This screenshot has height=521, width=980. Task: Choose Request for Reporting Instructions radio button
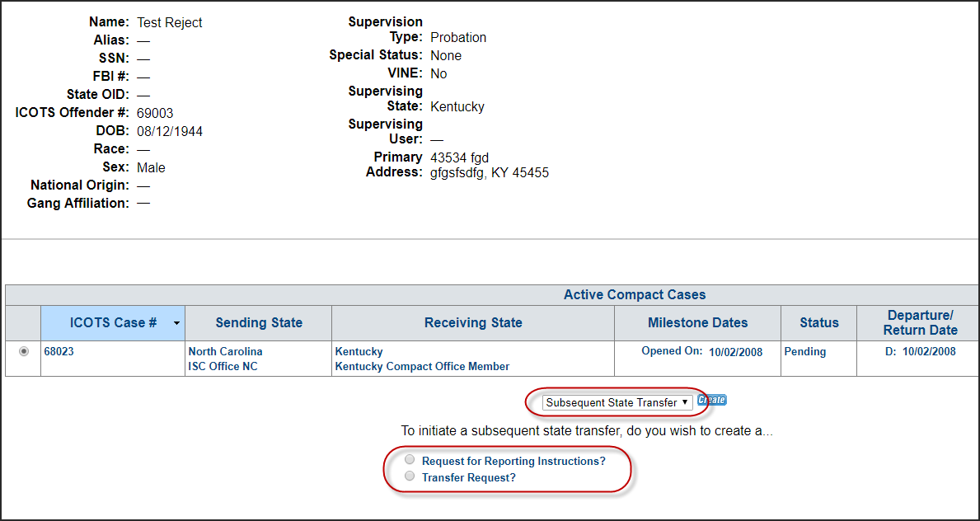coord(410,460)
